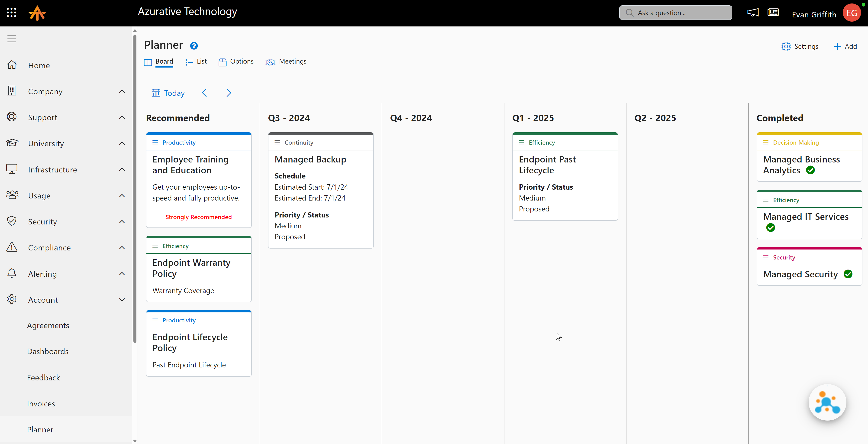Go to the previous quarter arrow

click(204, 93)
